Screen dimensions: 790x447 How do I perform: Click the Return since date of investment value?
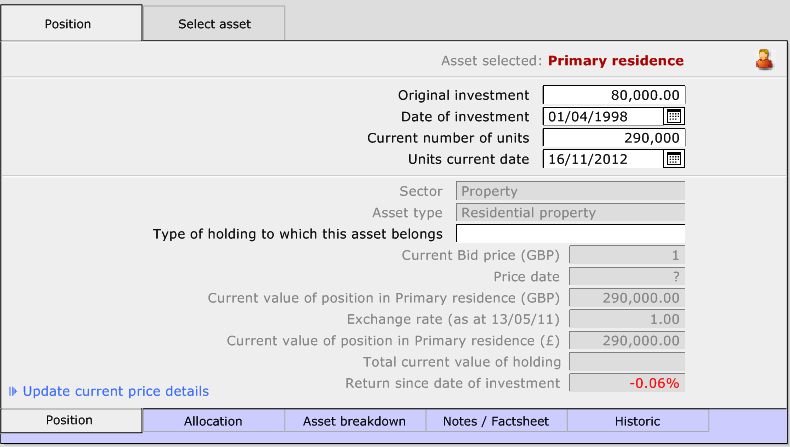[627, 383]
